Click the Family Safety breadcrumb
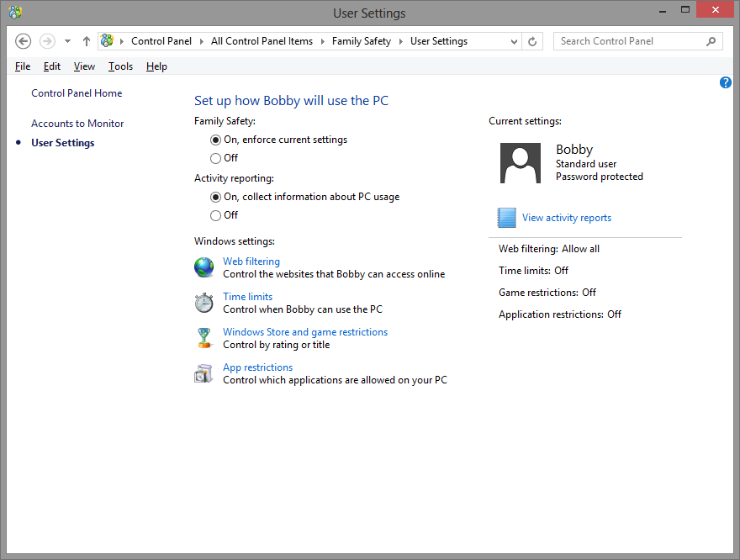The height and width of the screenshot is (560, 740). coord(362,41)
